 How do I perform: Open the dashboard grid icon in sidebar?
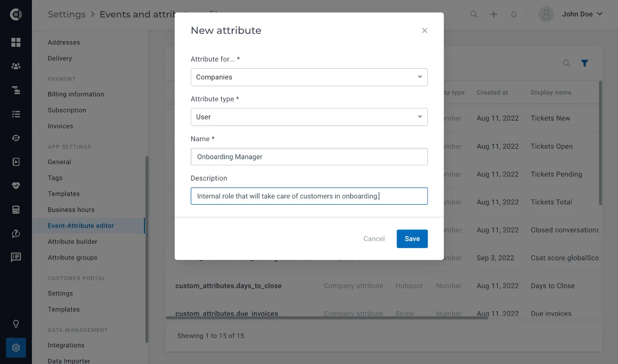point(16,42)
